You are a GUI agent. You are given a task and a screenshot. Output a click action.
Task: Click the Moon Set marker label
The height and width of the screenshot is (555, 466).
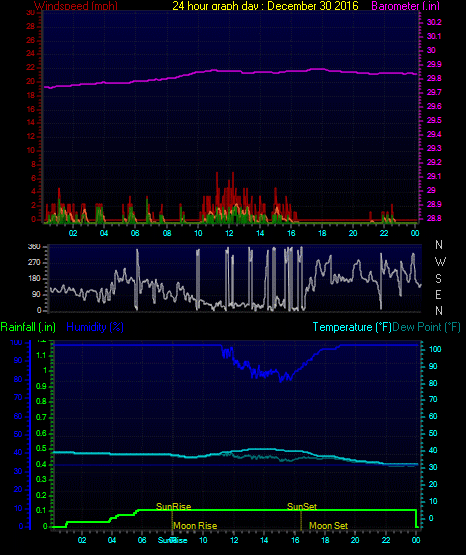coord(328,526)
